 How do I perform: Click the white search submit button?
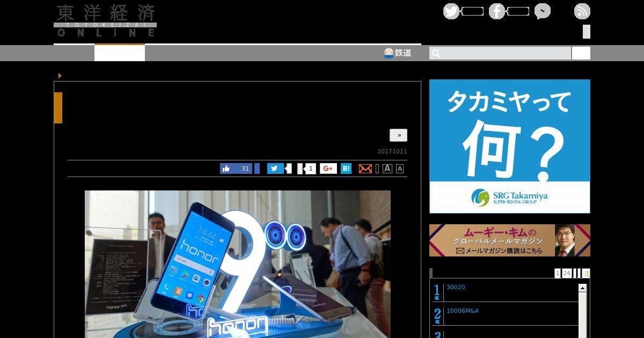tap(581, 53)
